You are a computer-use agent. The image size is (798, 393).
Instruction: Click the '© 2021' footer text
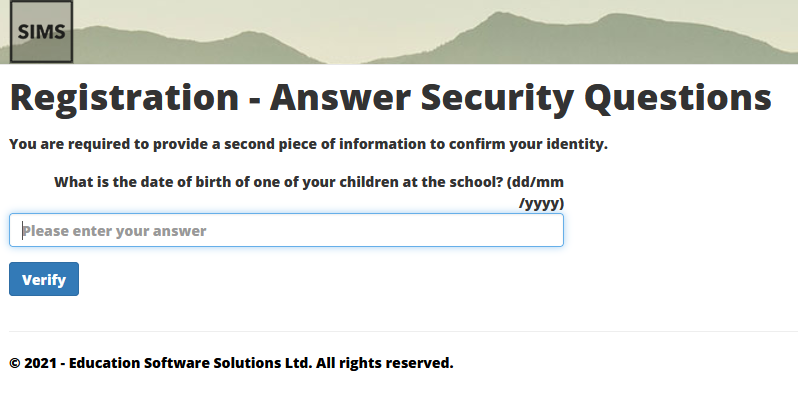point(33,363)
